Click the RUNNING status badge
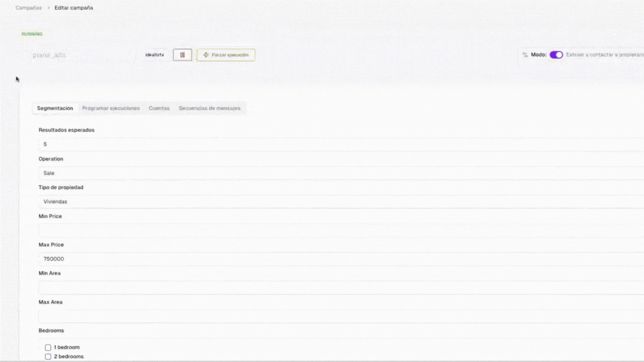The width and height of the screenshot is (644, 362). coord(32,34)
